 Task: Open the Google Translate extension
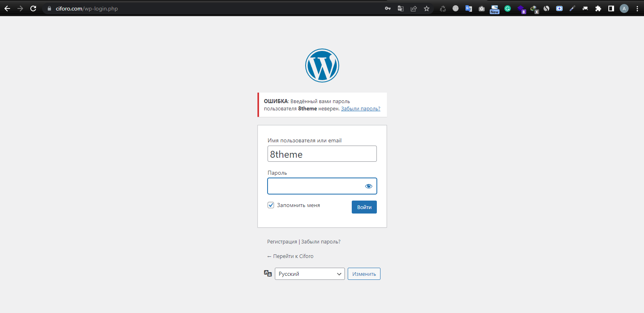[469, 8]
